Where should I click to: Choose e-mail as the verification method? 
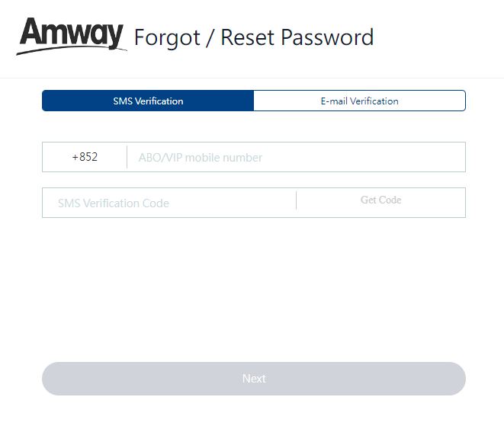click(x=359, y=101)
